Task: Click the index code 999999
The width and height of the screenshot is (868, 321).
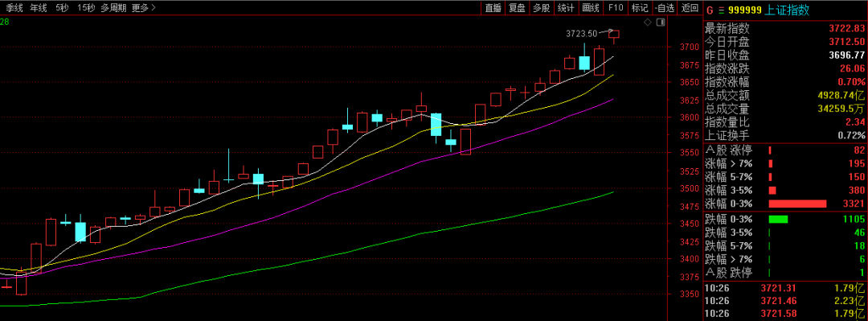Action: tap(744, 10)
